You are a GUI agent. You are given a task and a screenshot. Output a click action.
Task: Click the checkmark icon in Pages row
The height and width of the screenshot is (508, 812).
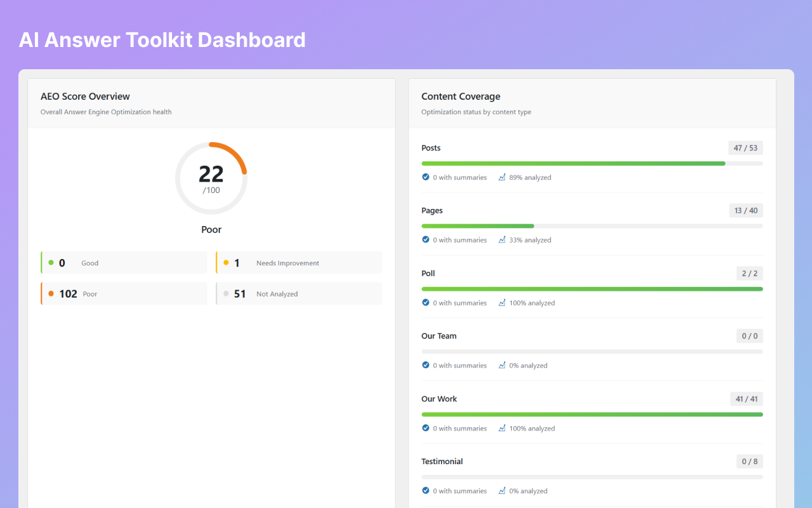[426, 240]
